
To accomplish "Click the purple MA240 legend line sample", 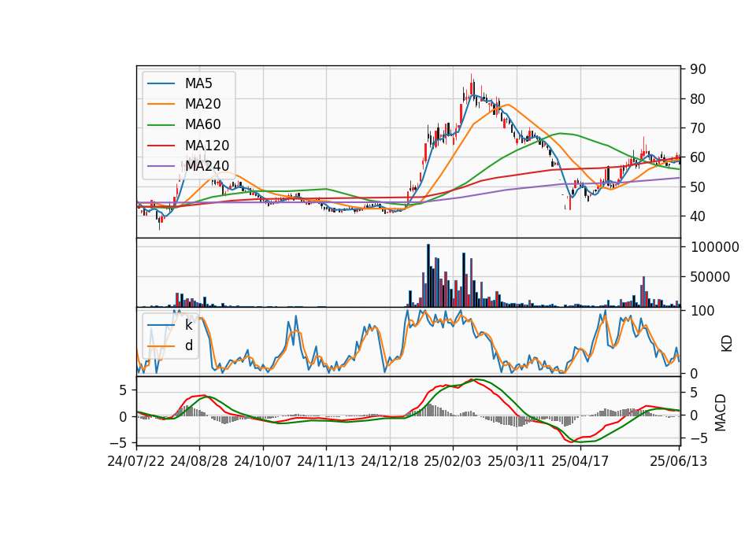I will click(x=161, y=166).
